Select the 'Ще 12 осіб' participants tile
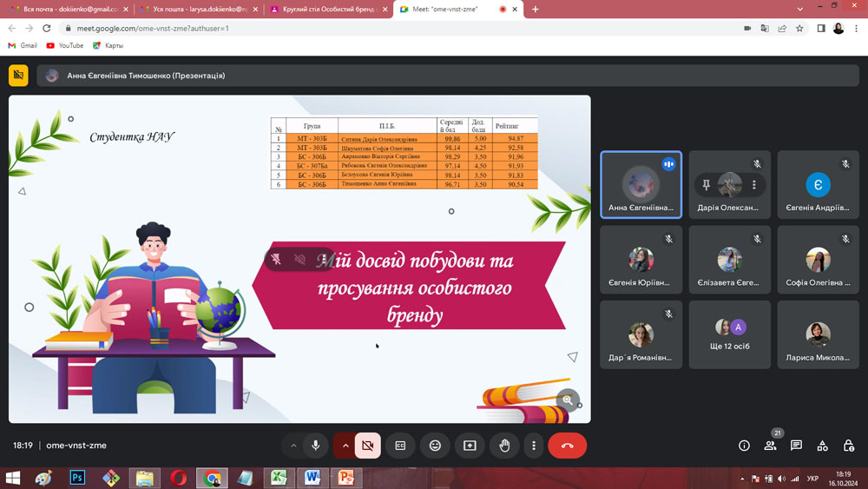The height and width of the screenshot is (489, 868). click(729, 334)
